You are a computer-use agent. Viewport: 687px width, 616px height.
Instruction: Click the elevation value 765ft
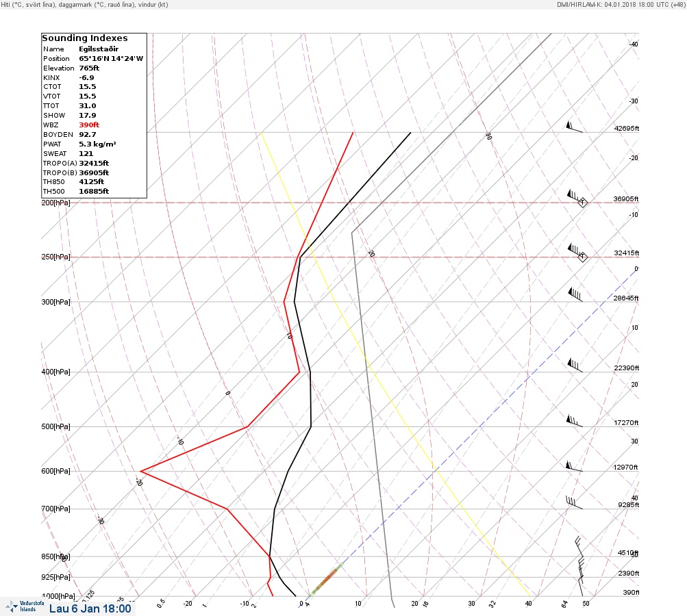[89, 68]
